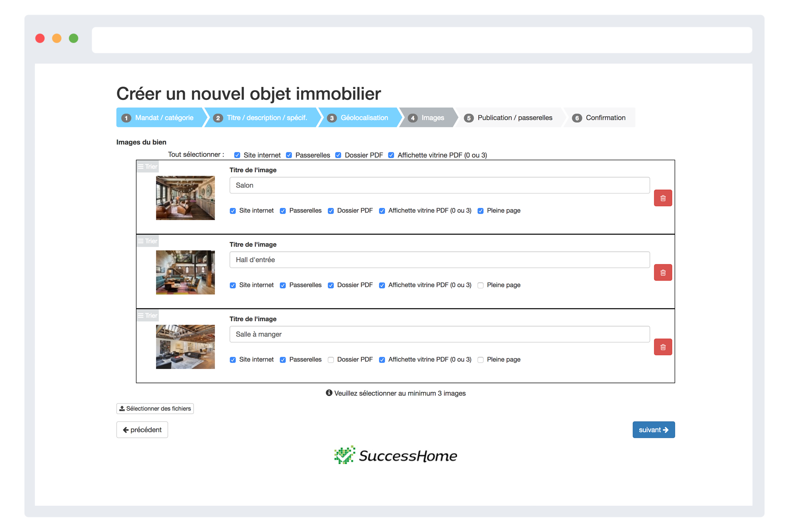The image size is (789, 532).
Task: Click the Hall d'entrée image thumbnail
Action: click(185, 272)
